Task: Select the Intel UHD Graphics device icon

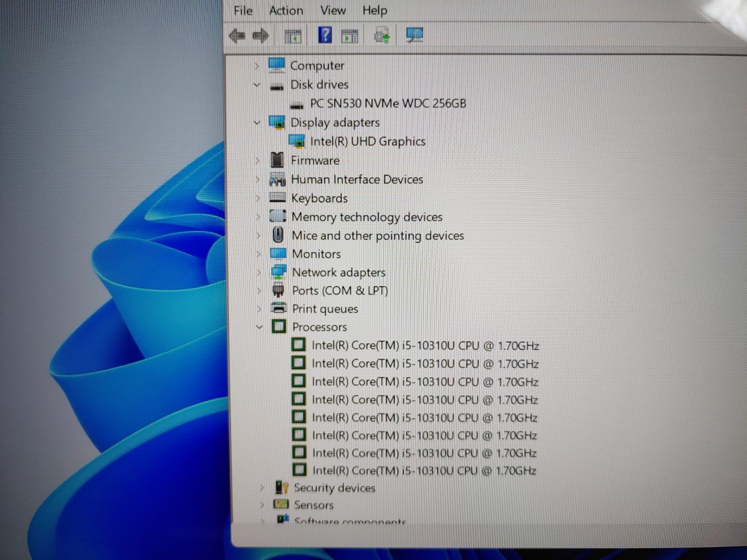Action: (x=297, y=141)
